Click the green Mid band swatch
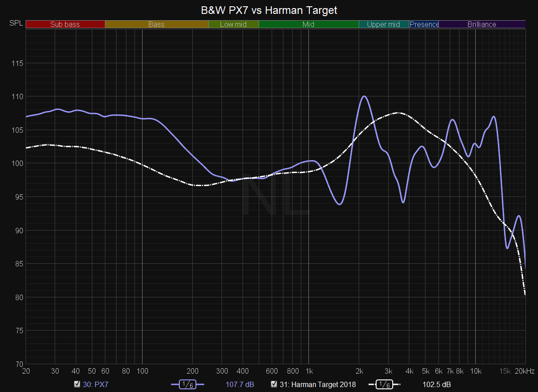The width and height of the screenshot is (538, 392). point(308,25)
